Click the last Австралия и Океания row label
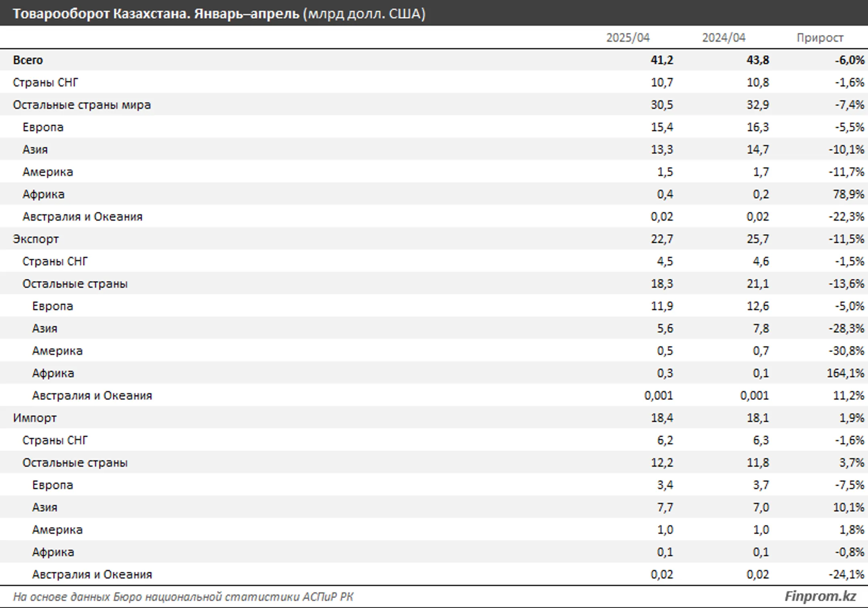Image resolution: width=868 pixels, height=608 pixels. pos(92,575)
